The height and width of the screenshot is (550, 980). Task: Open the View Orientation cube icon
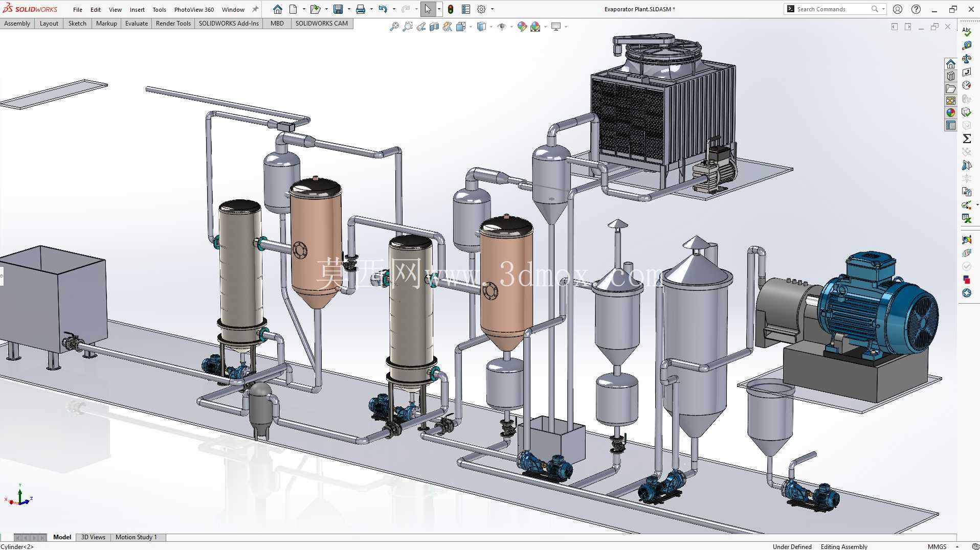pyautogui.click(x=461, y=27)
